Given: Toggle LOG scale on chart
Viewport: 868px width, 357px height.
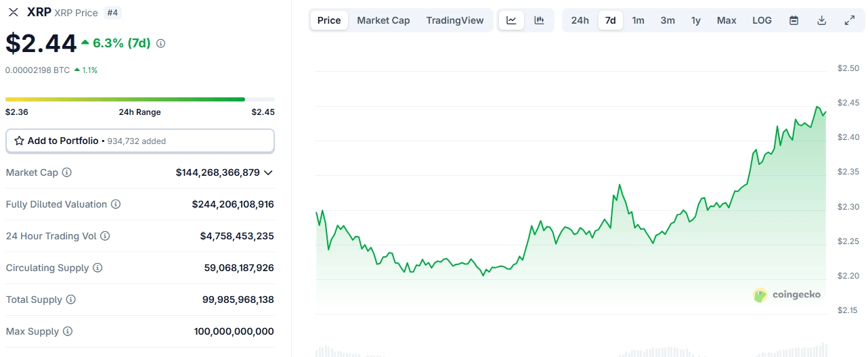Looking at the screenshot, I should pyautogui.click(x=762, y=20).
